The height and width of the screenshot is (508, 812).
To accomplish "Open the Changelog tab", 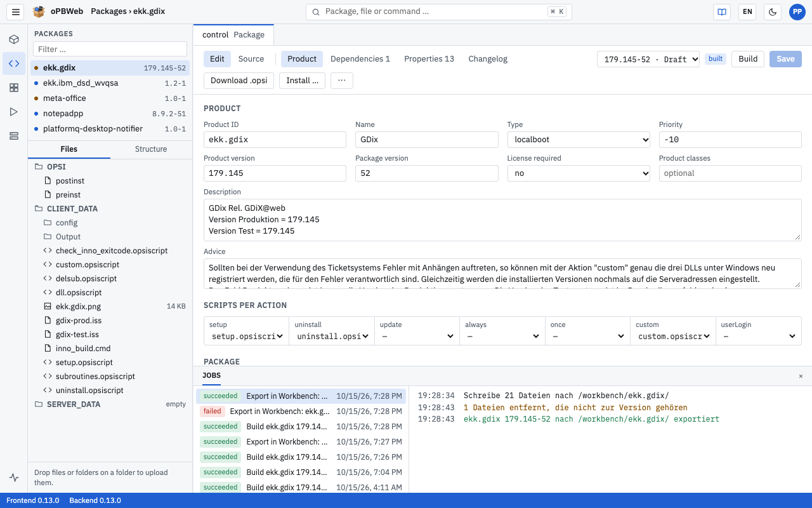I will [488, 59].
